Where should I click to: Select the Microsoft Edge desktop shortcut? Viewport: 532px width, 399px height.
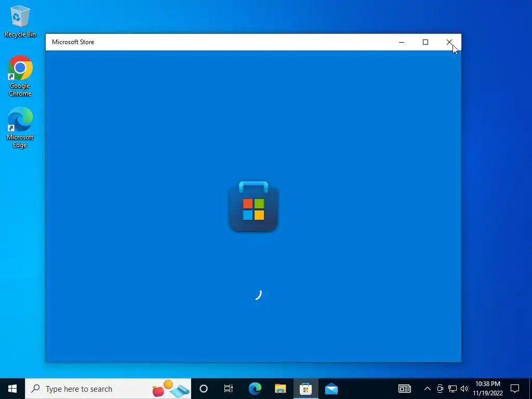coord(20,128)
